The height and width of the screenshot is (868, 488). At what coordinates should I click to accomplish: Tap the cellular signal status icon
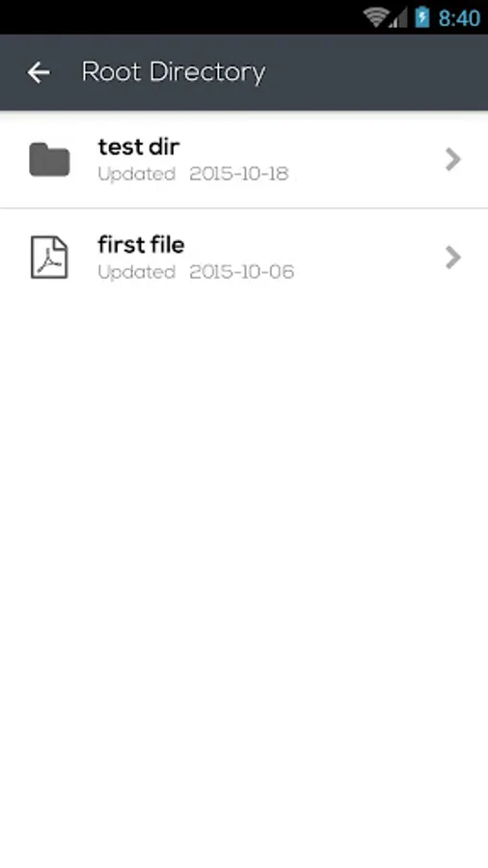coord(398,17)
